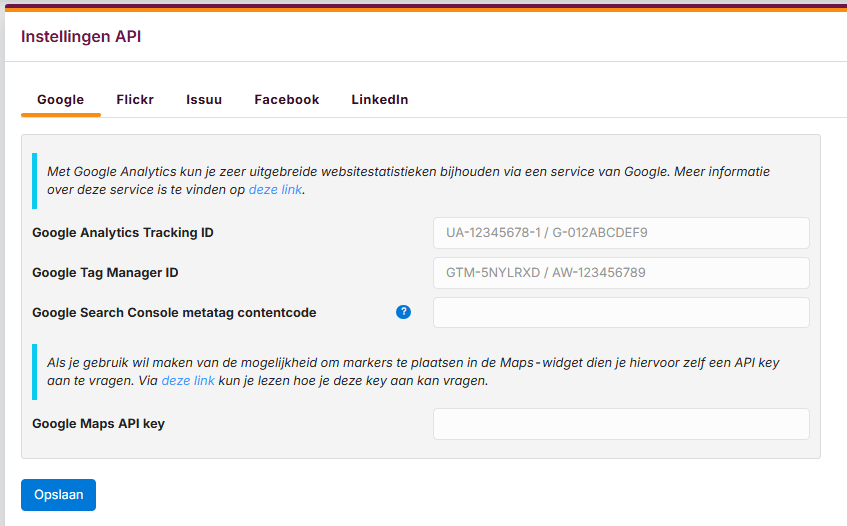Click the 'Instellingen API' page heading

[x=81, y=37]
